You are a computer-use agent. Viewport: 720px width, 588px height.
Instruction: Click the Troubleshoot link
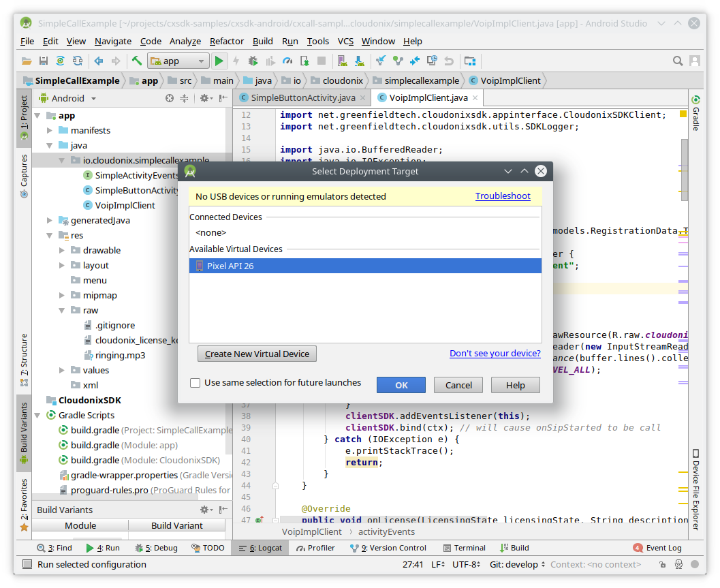tap(503, 196)
